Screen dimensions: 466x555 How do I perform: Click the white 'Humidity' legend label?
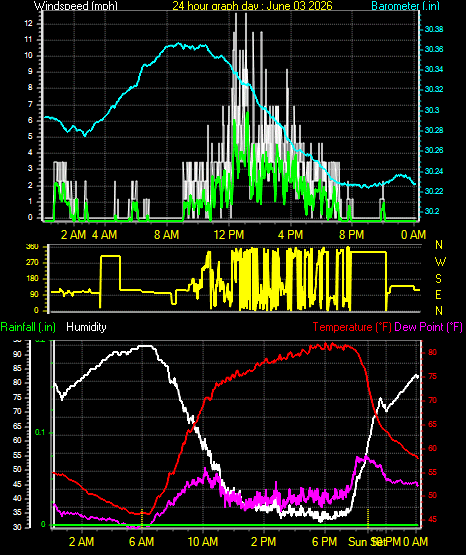tap(86, 327)
